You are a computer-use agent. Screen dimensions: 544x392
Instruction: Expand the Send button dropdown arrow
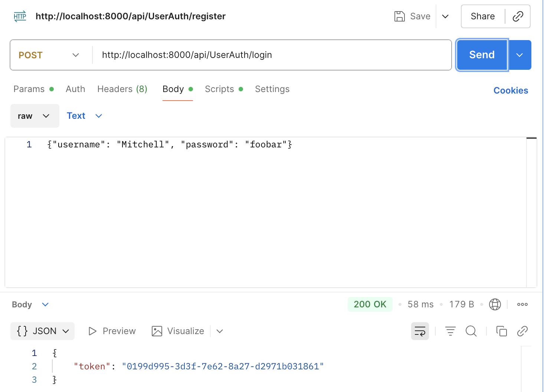[520, 55]
